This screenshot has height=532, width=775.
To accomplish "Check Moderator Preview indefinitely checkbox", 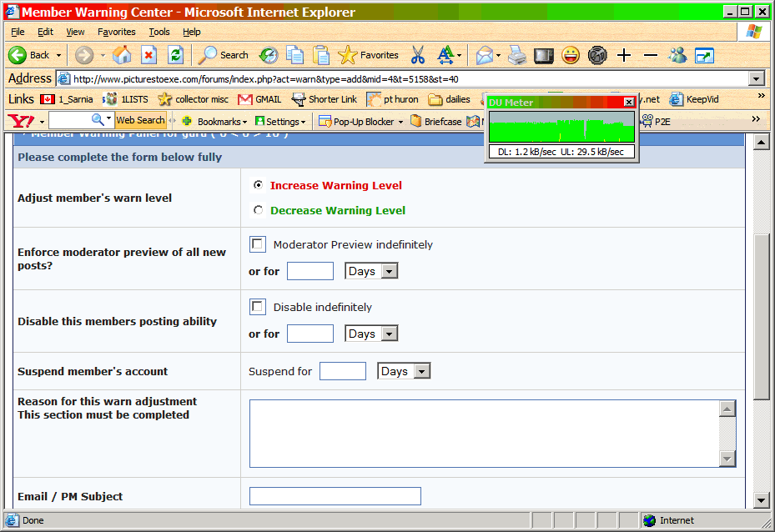I will tap(258, 244).
